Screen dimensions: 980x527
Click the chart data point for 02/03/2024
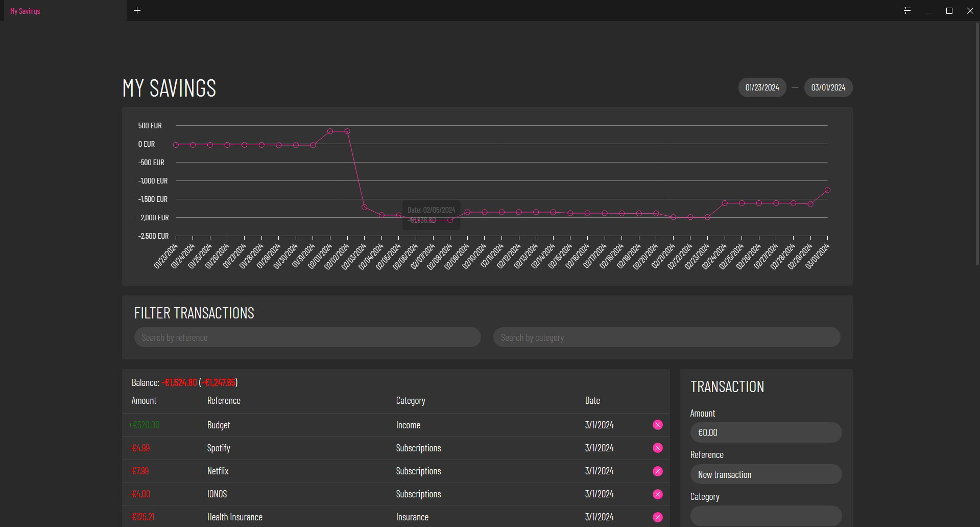364,207
